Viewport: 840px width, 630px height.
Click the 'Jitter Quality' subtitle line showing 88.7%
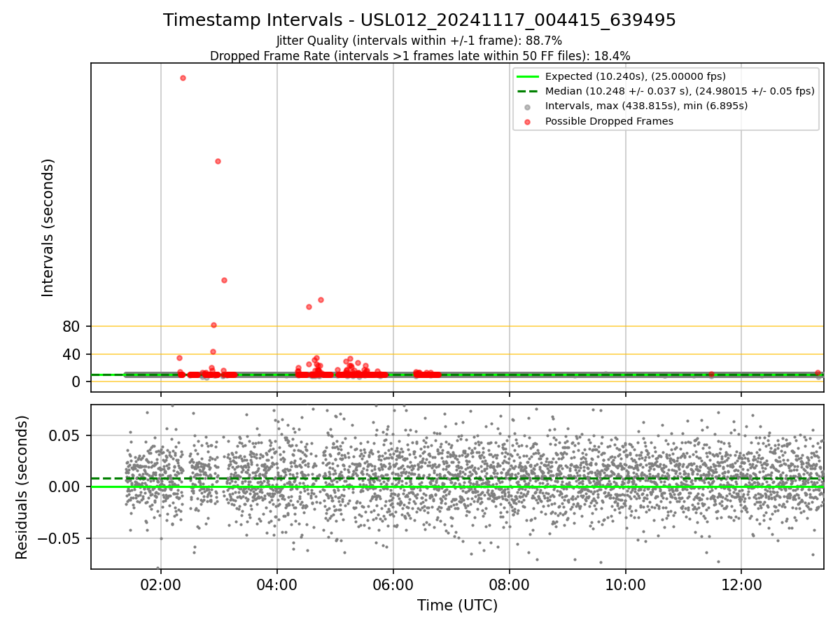point(419,41)
